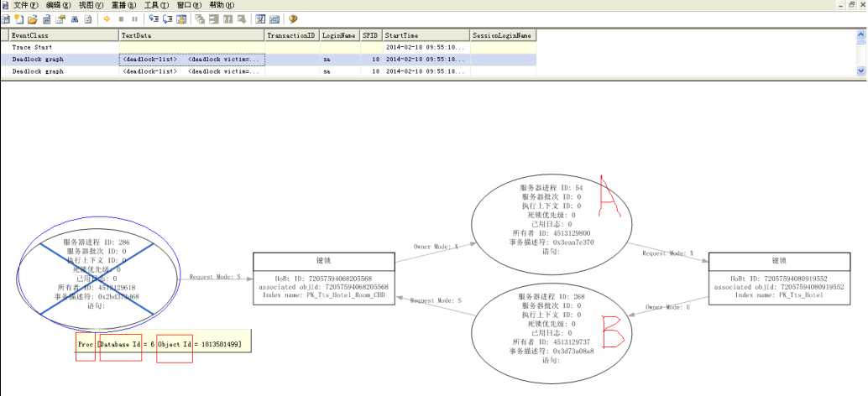Open the 窗口(W) menu

(x=190, y=5)
